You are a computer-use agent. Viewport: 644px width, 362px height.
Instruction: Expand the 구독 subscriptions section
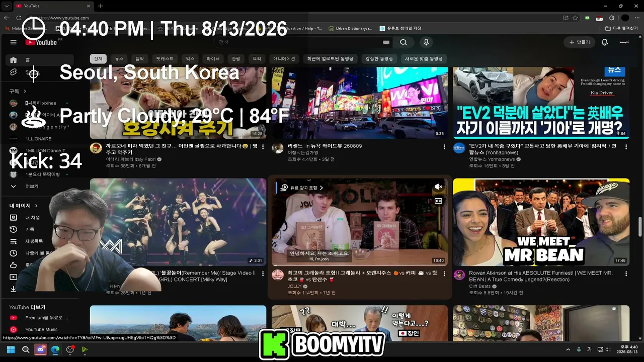pyautogui.click(x=18, y=91)
